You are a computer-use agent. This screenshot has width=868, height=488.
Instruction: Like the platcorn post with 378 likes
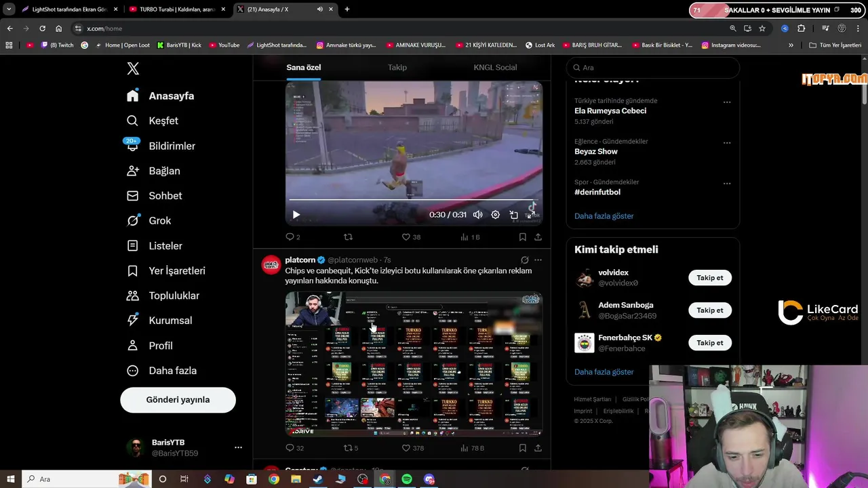coord(412,448)
